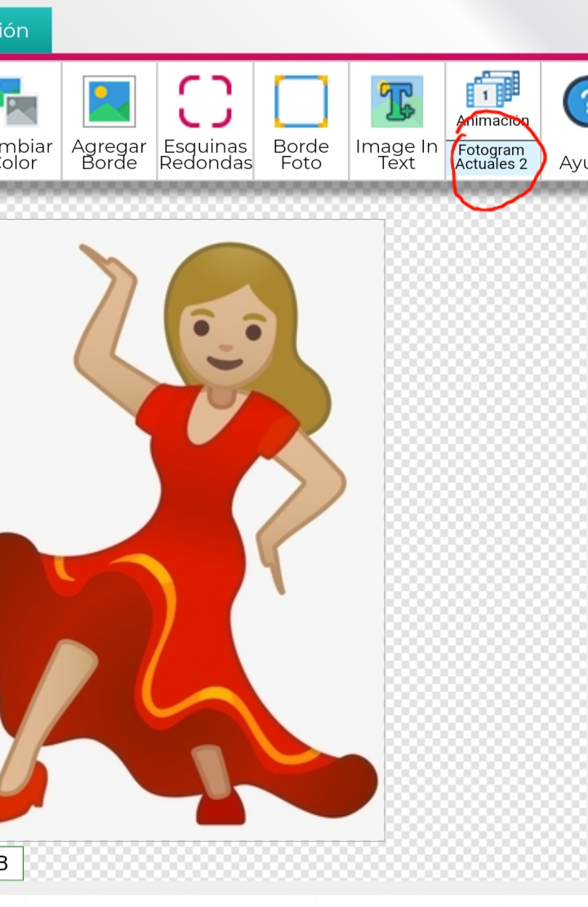The image size is (588, 907).
Task: Click the "Cambiar Color" text label
Action: 24,154
